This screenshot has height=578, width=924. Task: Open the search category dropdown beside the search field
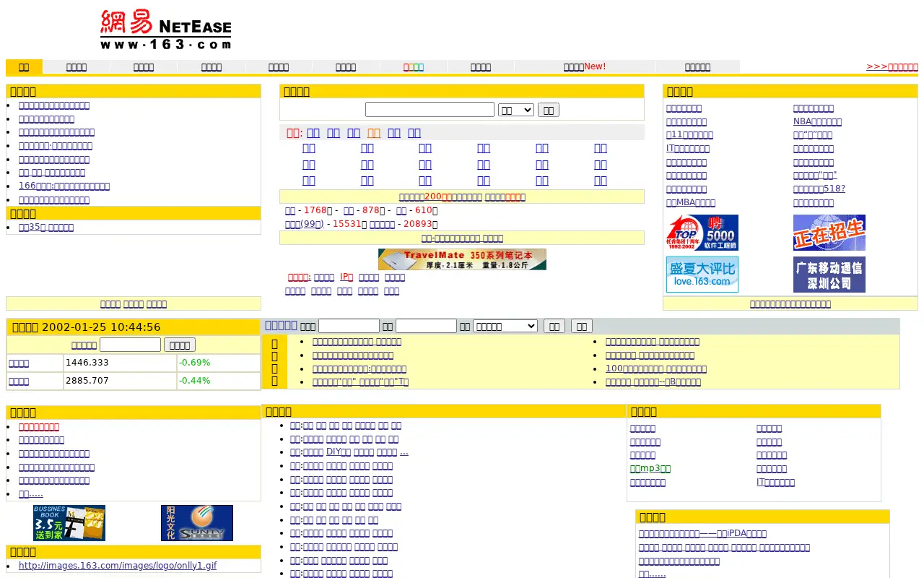coord(516,110)
